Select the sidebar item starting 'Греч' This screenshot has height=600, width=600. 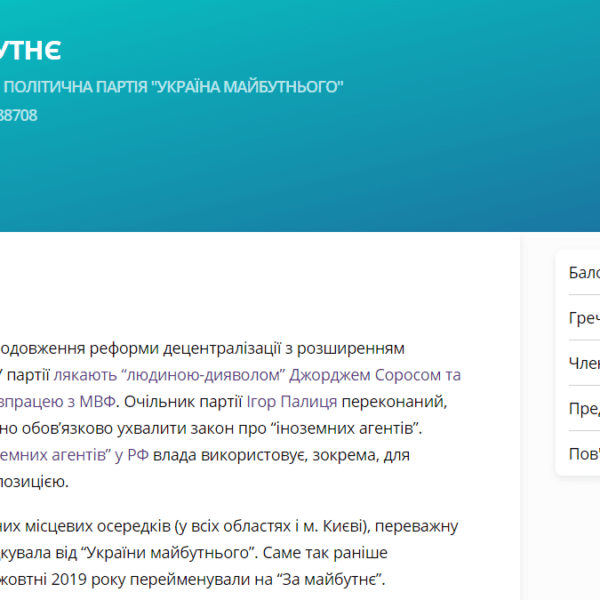point(584,318)
